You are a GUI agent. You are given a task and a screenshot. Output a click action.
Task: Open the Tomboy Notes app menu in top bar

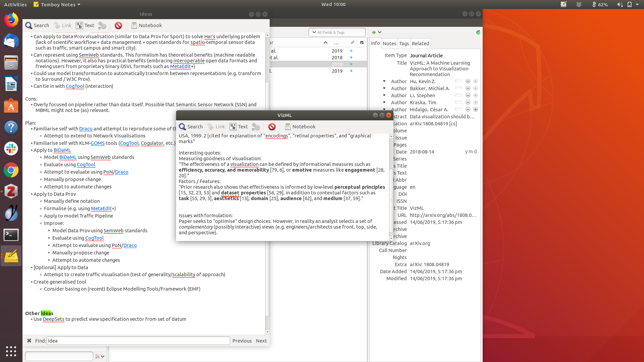click(x=57, y=5)
